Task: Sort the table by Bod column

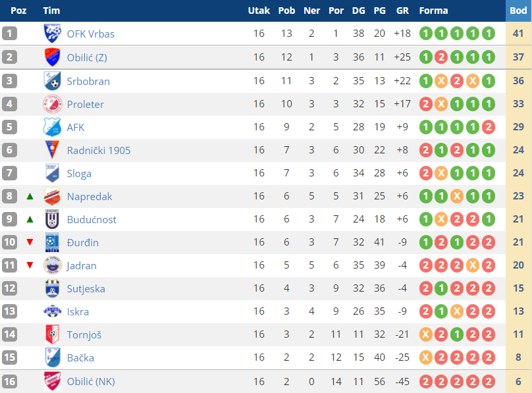Action: point(518,11)
